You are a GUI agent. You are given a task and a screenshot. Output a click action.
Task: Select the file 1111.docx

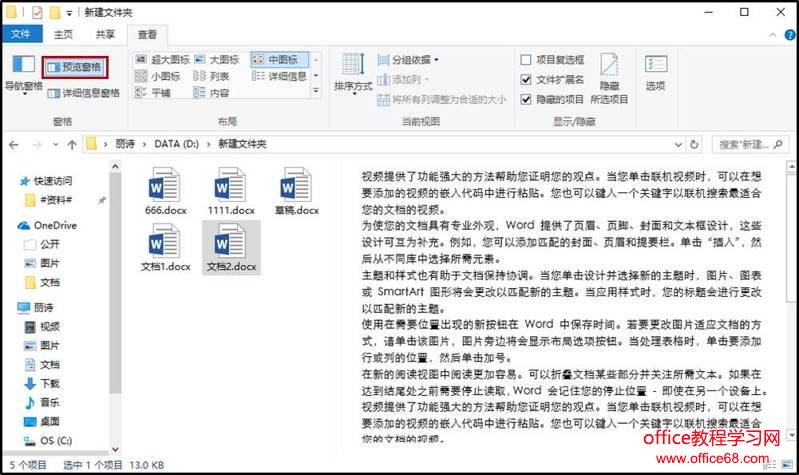(231, 191)
